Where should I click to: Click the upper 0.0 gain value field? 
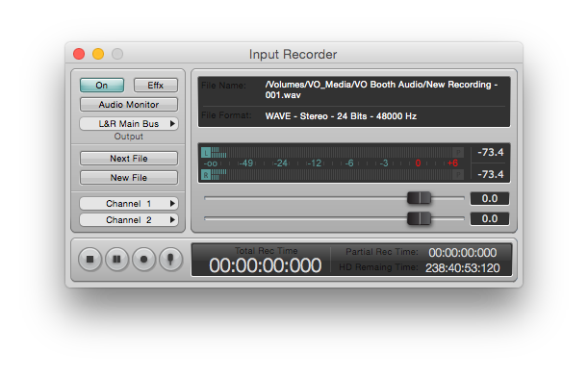click(x=490, y=198)
